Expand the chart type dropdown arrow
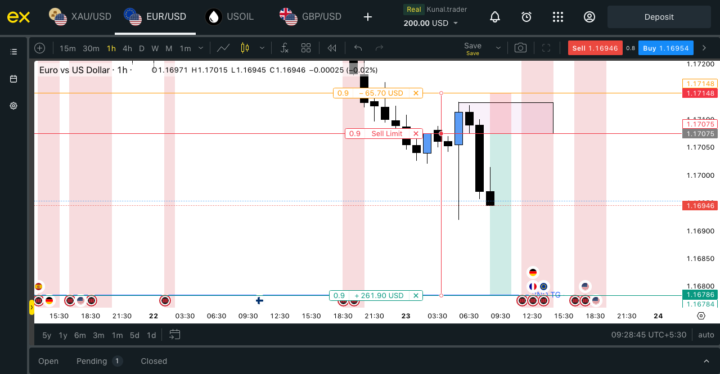 pos(262,48)
